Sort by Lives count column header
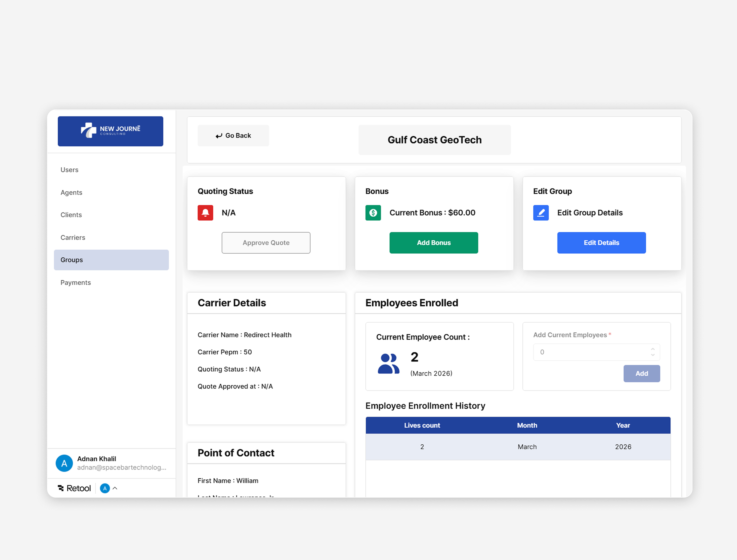Screen dimensions: 737x560 tap(422, 425)
